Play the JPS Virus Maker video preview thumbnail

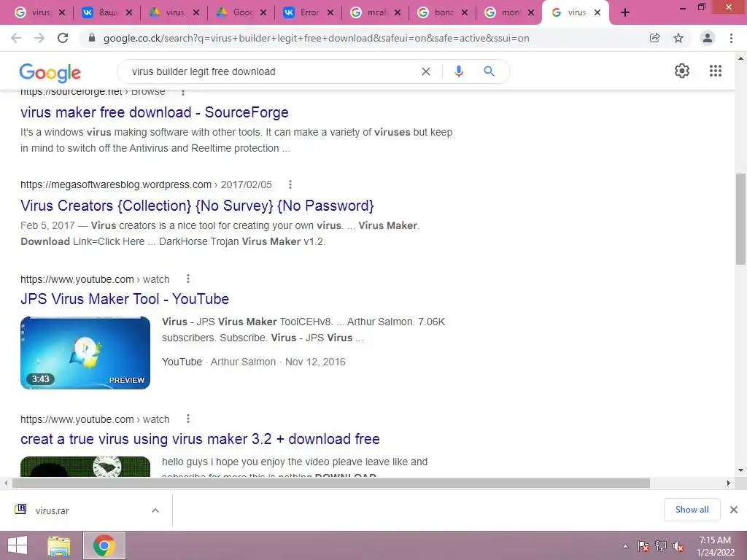point(85,353)
